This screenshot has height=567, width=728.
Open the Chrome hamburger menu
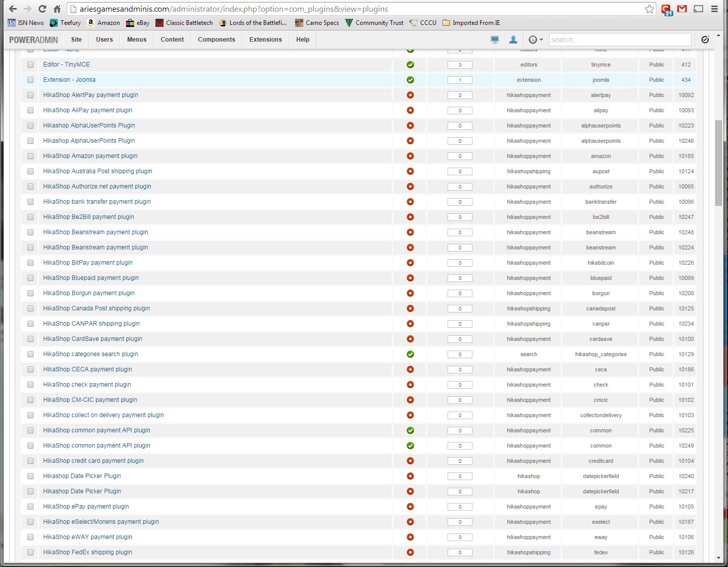pyautogui.click(x=714, y=9)
